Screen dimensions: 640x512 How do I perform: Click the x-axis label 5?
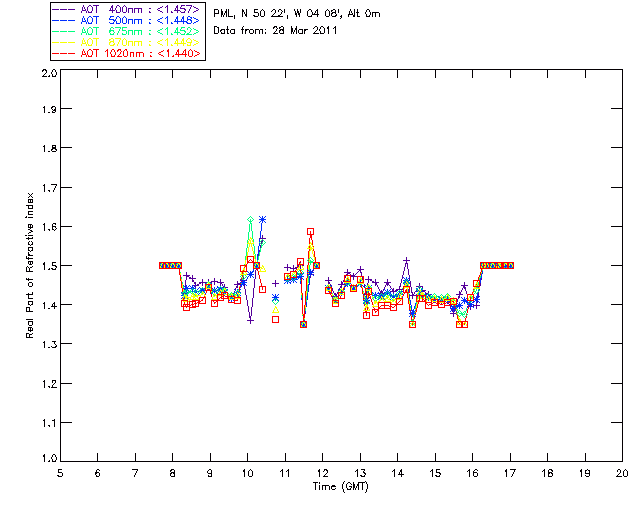(x=60, y=473)
